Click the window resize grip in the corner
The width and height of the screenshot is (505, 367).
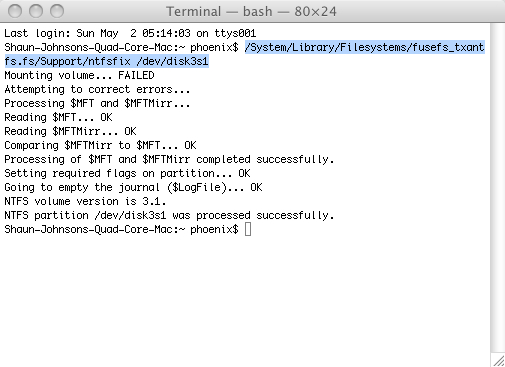click(x=499, y=361)
